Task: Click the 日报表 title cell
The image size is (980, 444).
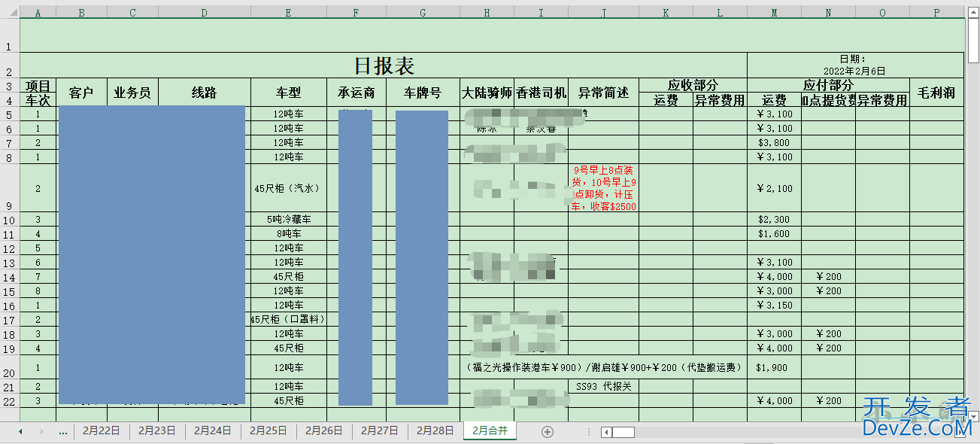Action: (x=384, y=65)
